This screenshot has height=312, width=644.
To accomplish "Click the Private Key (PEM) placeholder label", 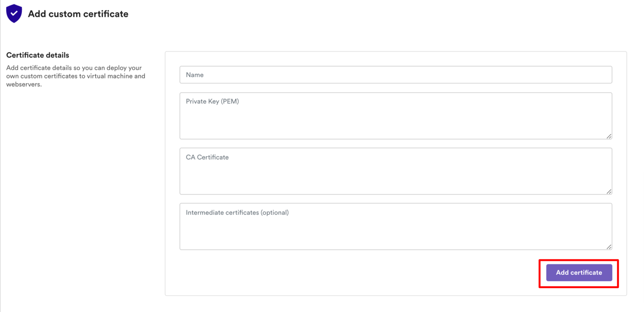I will tap(212, 101).
